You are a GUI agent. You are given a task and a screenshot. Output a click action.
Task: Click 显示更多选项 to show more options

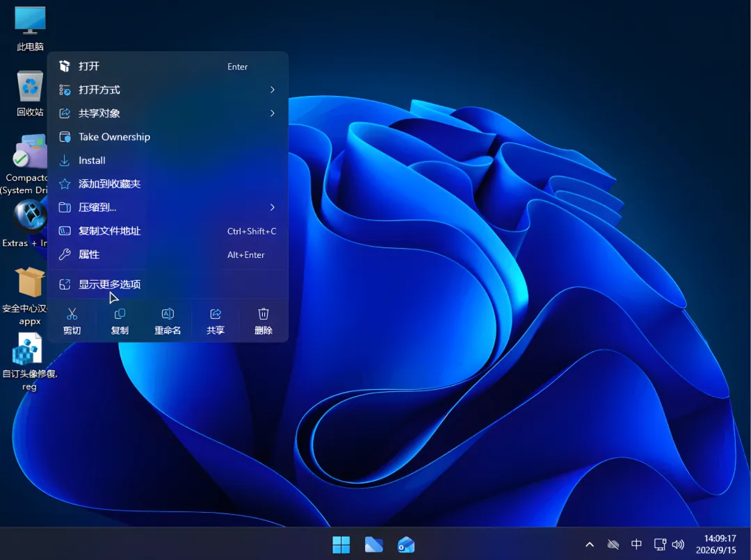coord(168,284)
